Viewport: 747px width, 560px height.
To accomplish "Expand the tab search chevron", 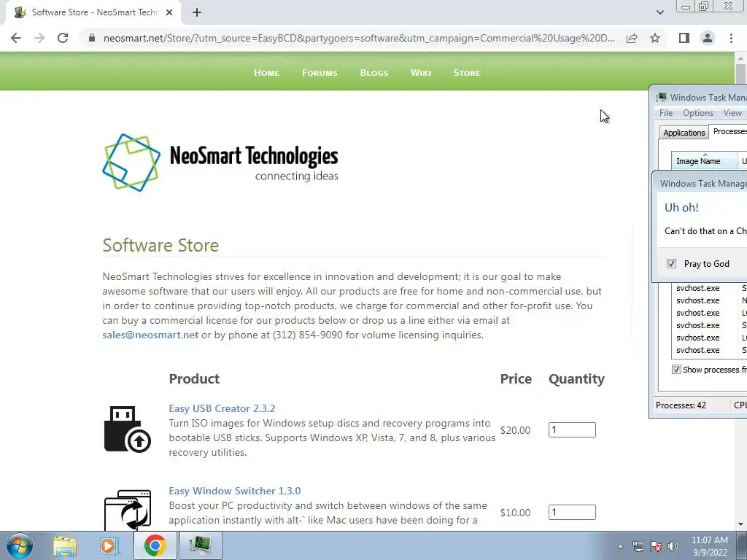I will pyautogui.click(x=659, y=12).
